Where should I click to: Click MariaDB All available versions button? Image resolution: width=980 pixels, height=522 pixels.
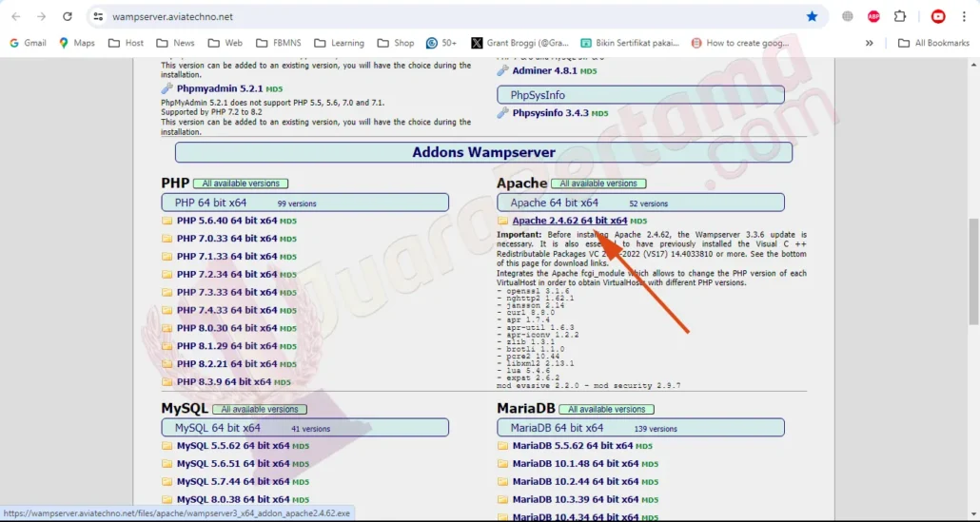click(x=606, y=410)
